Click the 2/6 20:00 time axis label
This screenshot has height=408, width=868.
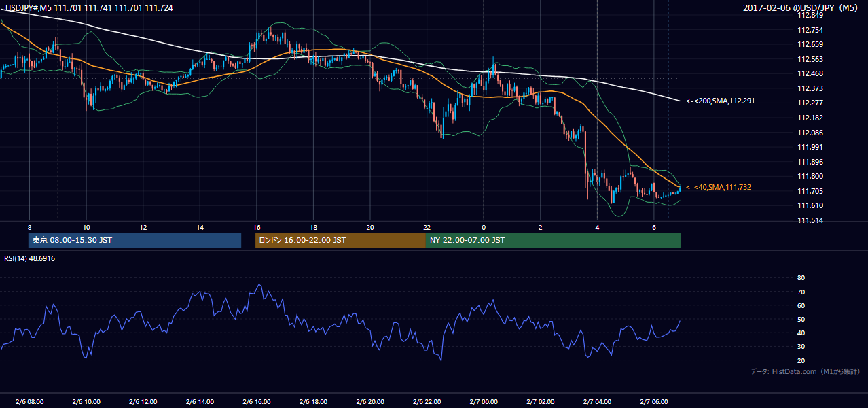pos(369,402)
